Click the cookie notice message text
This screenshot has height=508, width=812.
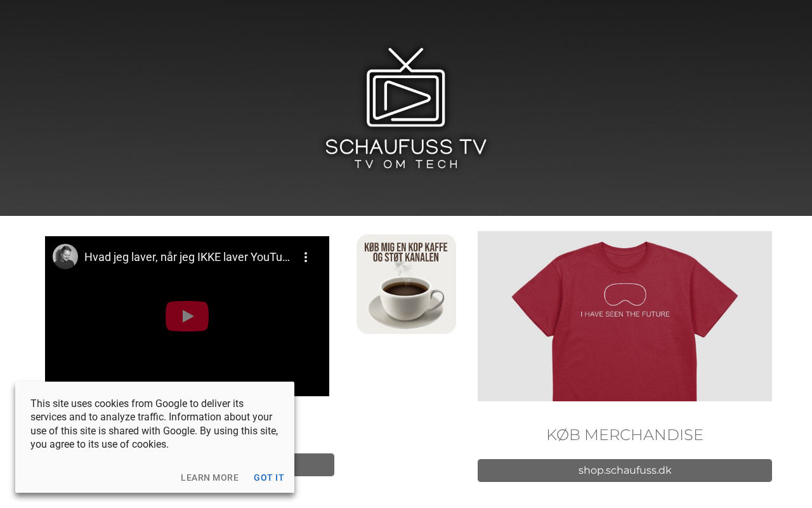pos(154,424)
